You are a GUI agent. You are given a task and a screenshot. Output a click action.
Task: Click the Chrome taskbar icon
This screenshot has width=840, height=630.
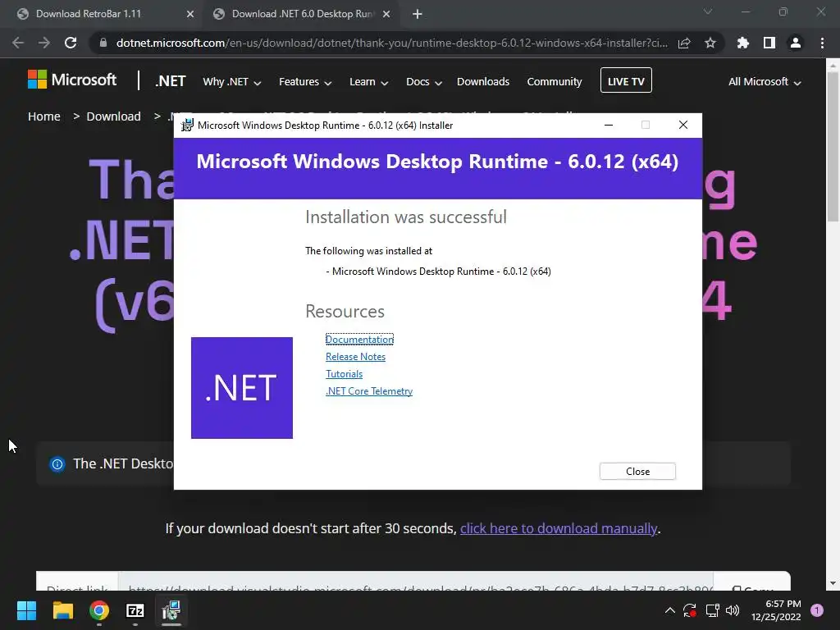(99, 610)
